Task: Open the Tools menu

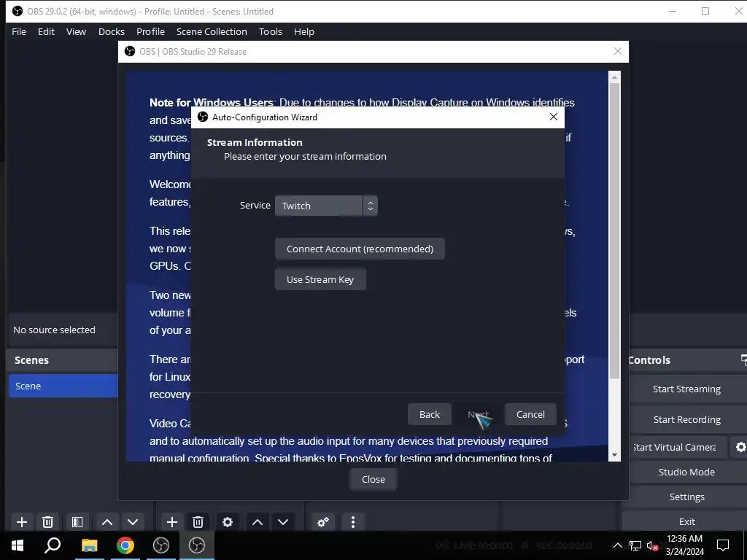Action: tap(271, 31)
